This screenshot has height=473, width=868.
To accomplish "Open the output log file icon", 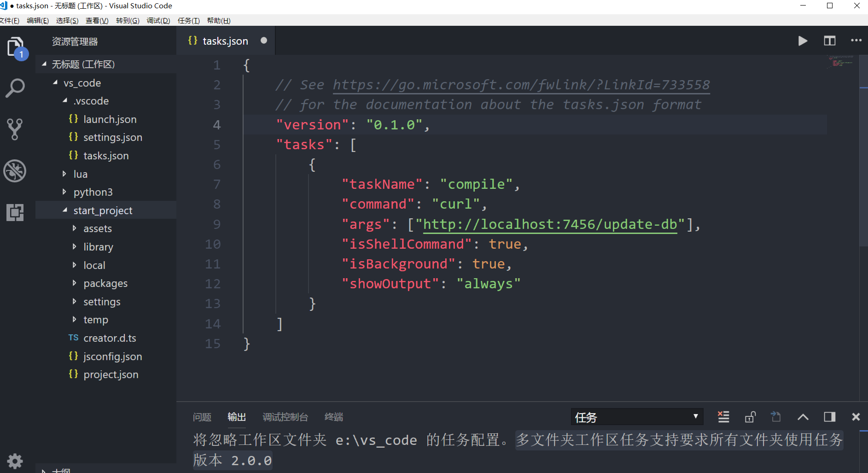I will click(x=776, y=417).
